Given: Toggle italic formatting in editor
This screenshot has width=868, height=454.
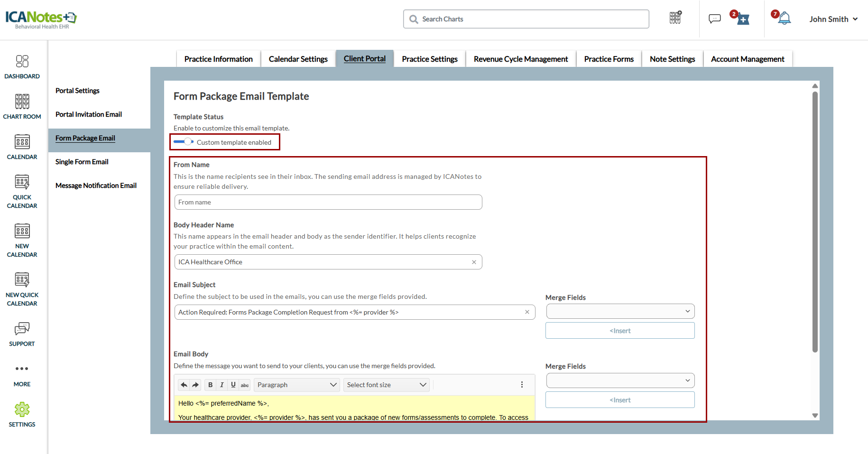Looking at the screenshot, I should (x=222, y=385).
